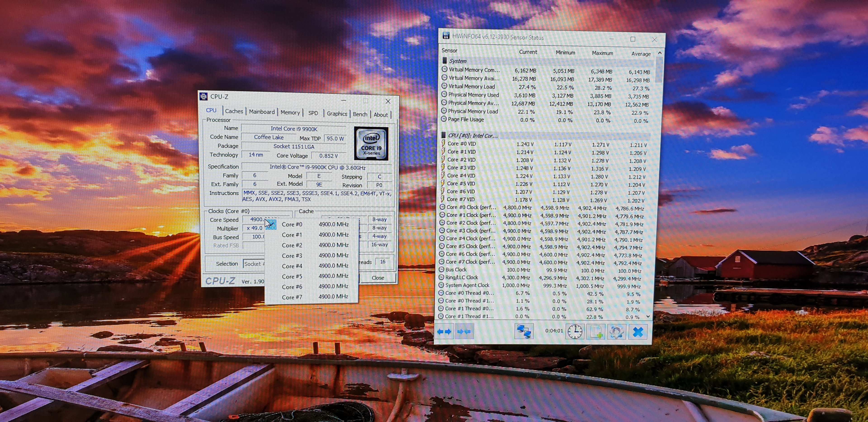Select the Core #0 VID sensor row

click(462, 144)
